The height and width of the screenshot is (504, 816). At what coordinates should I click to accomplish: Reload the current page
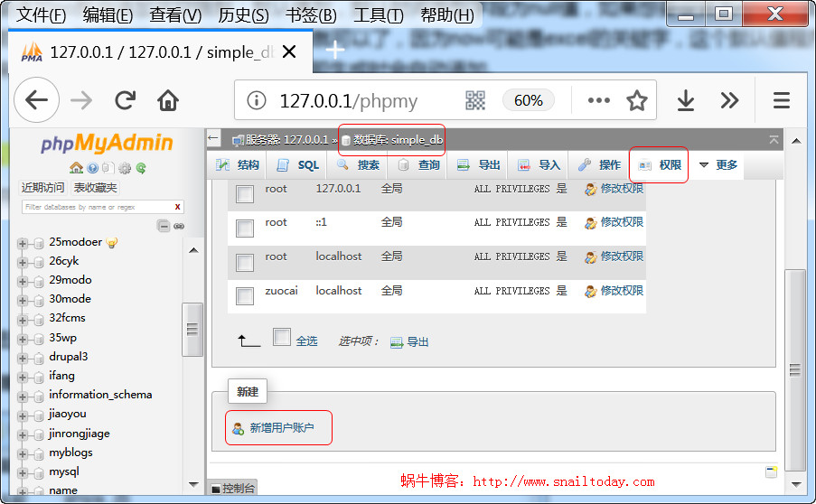(x=126, y=100)
